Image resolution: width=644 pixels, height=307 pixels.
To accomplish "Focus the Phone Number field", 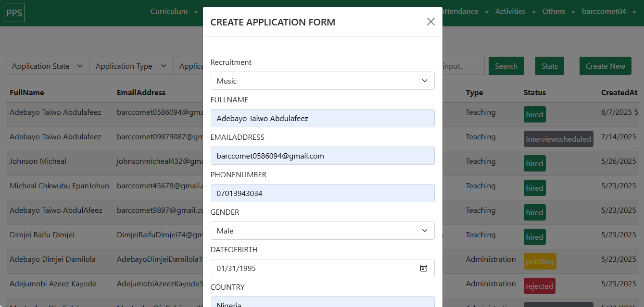I will [x=322, y=193].
